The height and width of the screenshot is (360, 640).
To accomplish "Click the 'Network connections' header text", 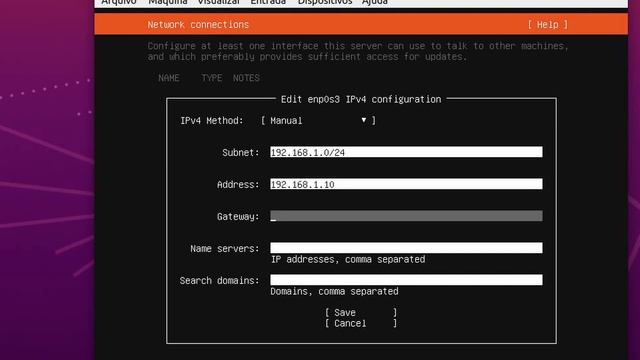I will [x=198, y=24].
